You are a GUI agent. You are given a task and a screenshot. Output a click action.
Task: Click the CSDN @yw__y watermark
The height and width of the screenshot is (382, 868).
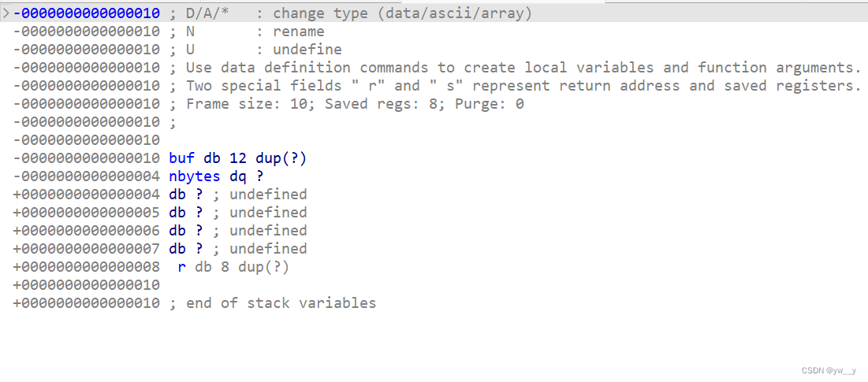click(x=825, y=372)
